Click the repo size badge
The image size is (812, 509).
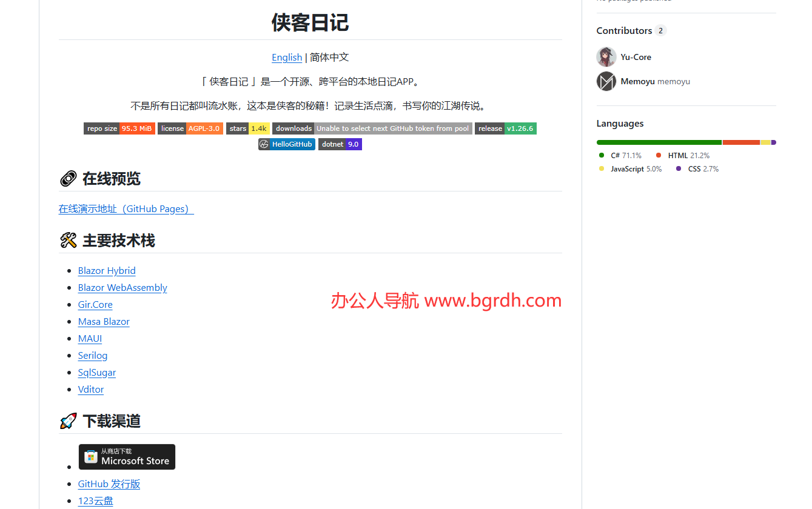point(119,128)
